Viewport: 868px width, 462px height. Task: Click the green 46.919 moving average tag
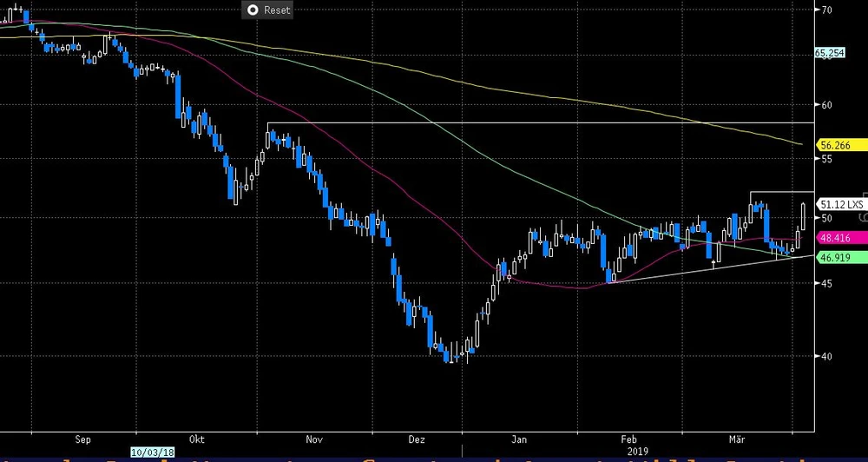pyautogui.click(x=832, y=258)
